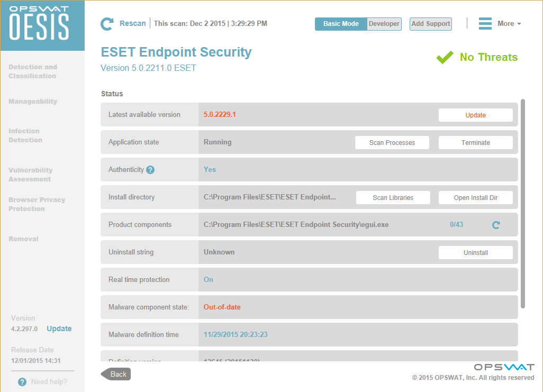Click the Scan Libraries button
This screenshot has height=392, width=543.
click(x=393, y=198)
